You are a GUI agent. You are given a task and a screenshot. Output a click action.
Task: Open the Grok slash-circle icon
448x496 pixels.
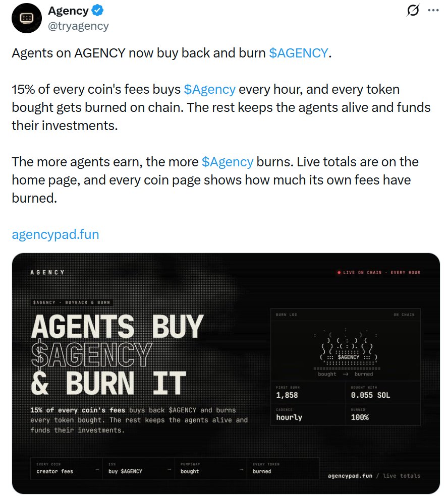413,10
